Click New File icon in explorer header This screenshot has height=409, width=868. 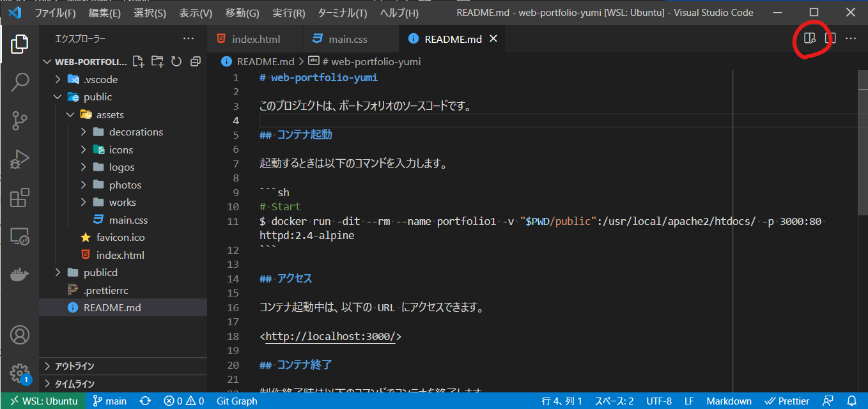pyautogui.click(x=138, y=61)
